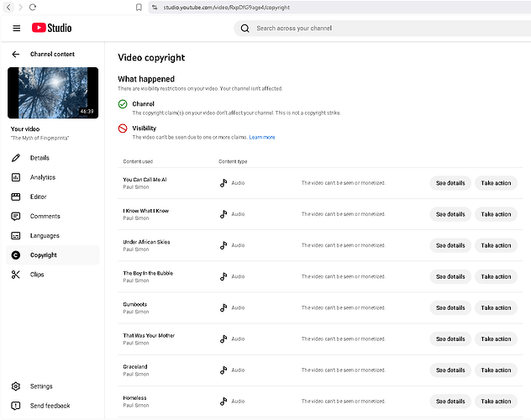The width and height of the screenshot is (531, 420).
Task: Switch to the video Editor
Action: (38, 197)
